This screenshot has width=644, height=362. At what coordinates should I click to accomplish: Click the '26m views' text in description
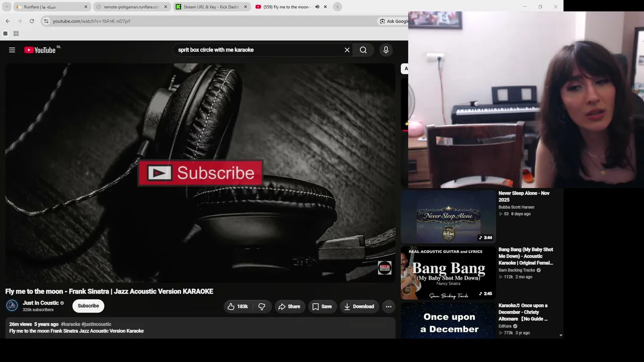(x=21, y=324)
